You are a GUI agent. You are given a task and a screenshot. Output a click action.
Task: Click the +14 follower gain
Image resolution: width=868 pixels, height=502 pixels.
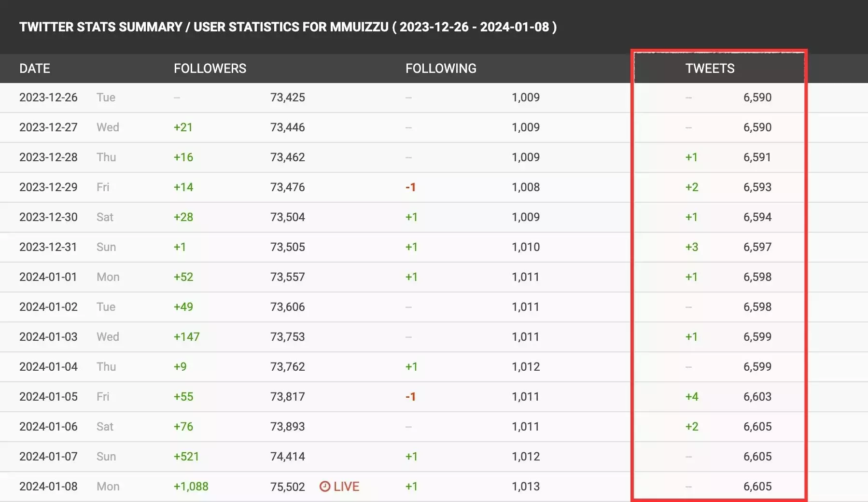[x=183, y=187]
